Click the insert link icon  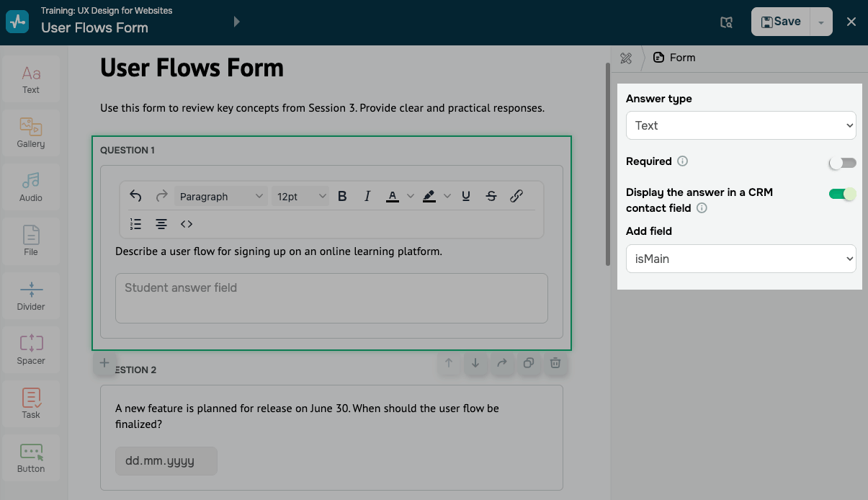[x=516, y=196]
